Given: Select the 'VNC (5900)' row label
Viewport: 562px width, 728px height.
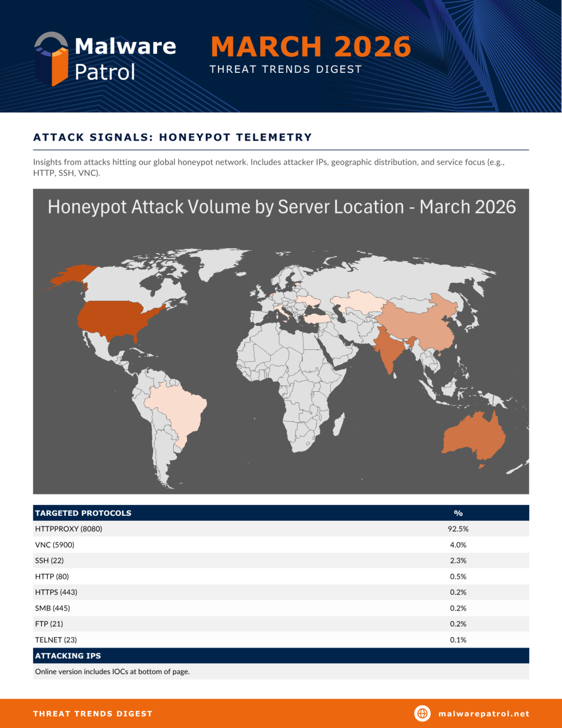Looking at the screenshot, I should click(x=54, y=544).
